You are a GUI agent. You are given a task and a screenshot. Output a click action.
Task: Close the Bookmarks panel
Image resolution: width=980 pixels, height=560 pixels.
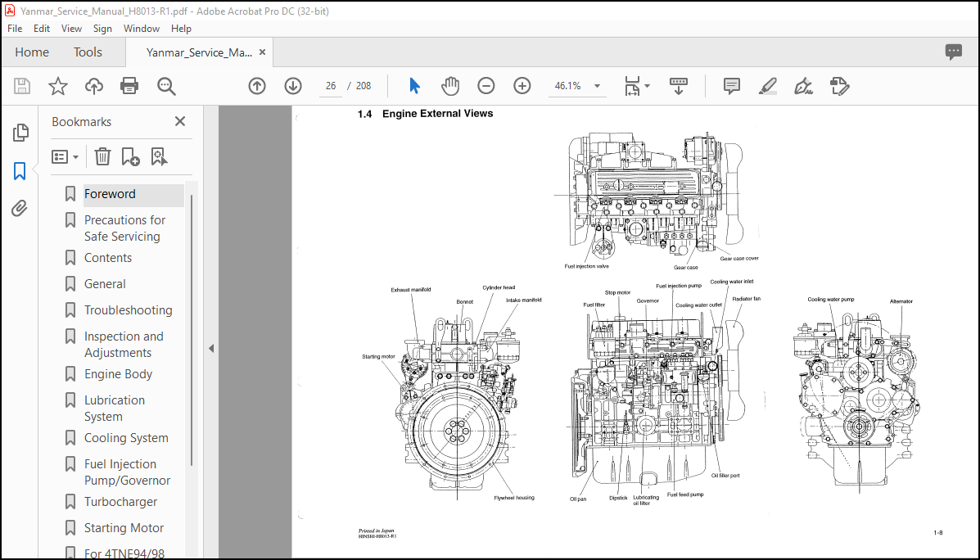[180, 121]
